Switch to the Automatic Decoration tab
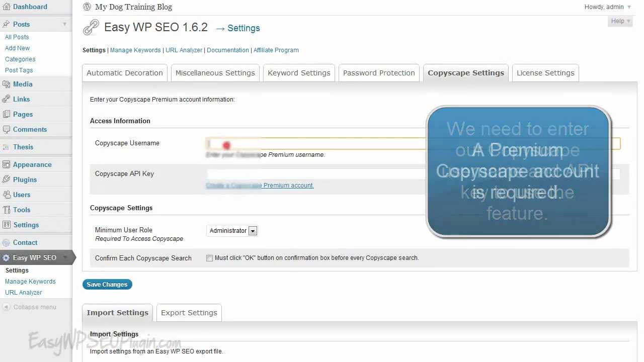Viewport: 644px width, 362px height. (125, 73)
